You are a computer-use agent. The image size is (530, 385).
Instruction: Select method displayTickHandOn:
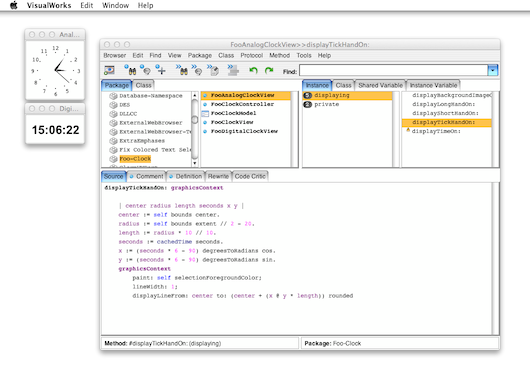pyautogui.click(x=447, y=122)
